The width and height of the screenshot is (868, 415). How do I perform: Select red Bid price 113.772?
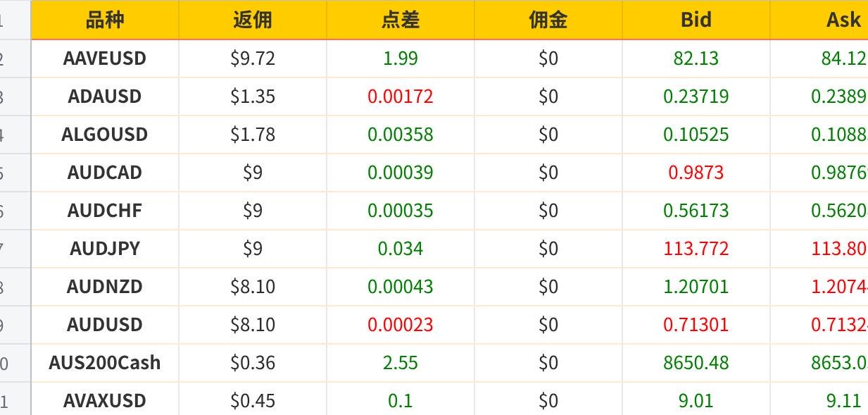click(x=696, y=249)
